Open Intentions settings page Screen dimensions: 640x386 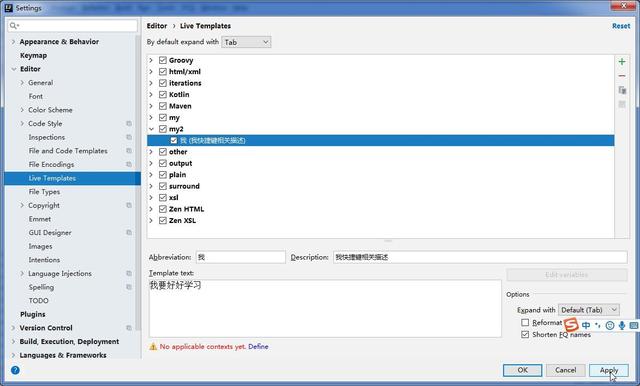pos(44,260)
